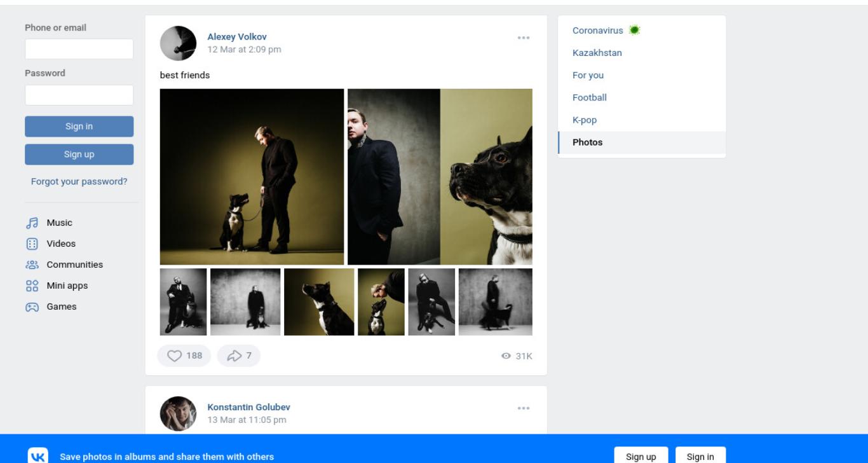Click the Mini apps grid icon
This screenshot has height=463, width=868.
32,286
